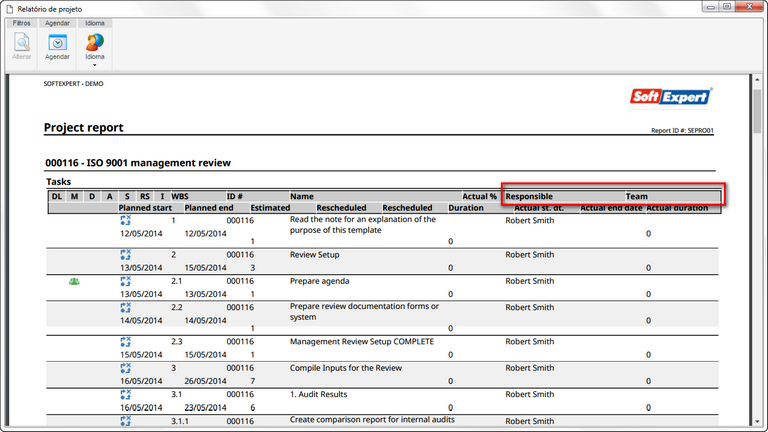
Task: Click the Alterar filter icon
Action: click(22, 42)
